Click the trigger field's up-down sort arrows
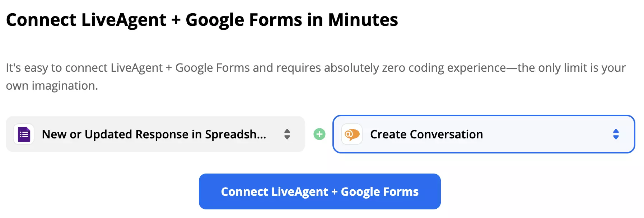Image resolution: width=644 pixels, height=218 pixels. point(287,134)
